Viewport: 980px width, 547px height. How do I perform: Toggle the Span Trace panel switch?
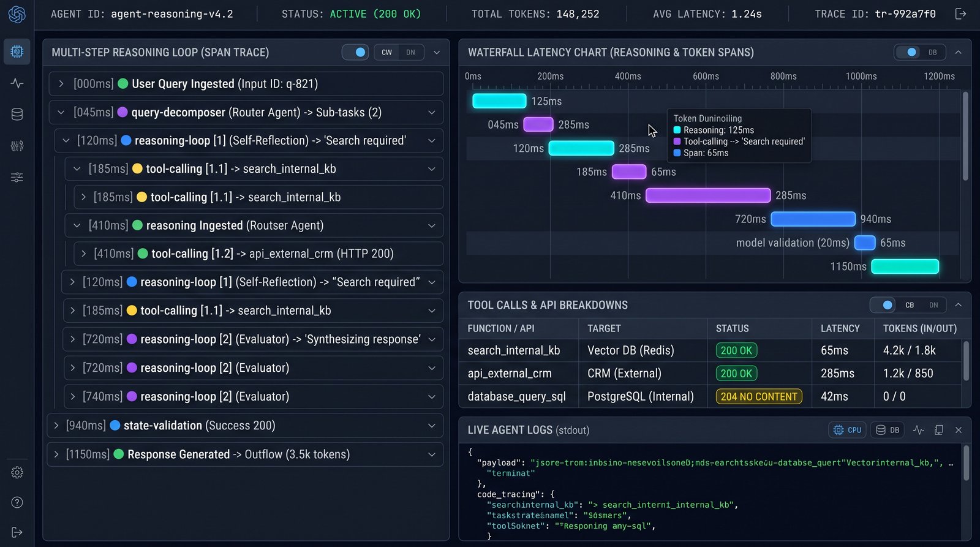click(355, 52)
